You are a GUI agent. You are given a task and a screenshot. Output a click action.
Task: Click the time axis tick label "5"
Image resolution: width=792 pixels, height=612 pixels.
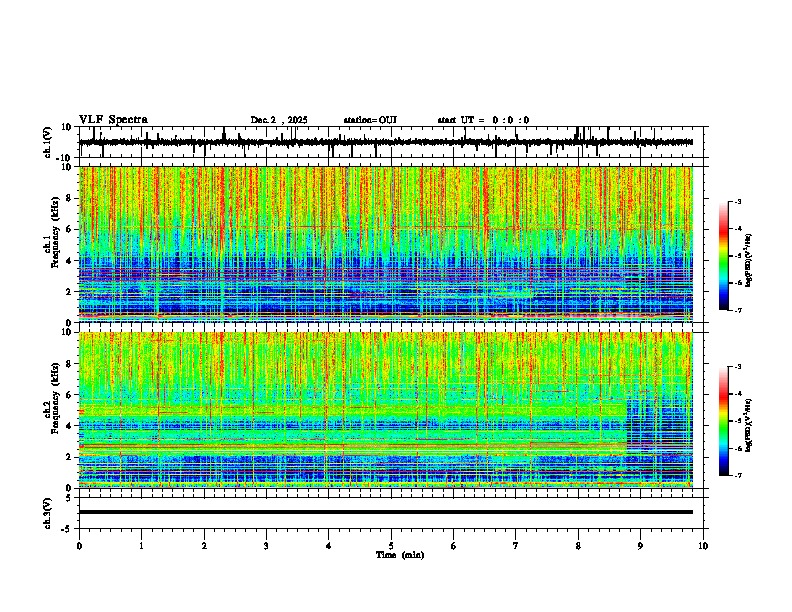(x=391, y=545)
